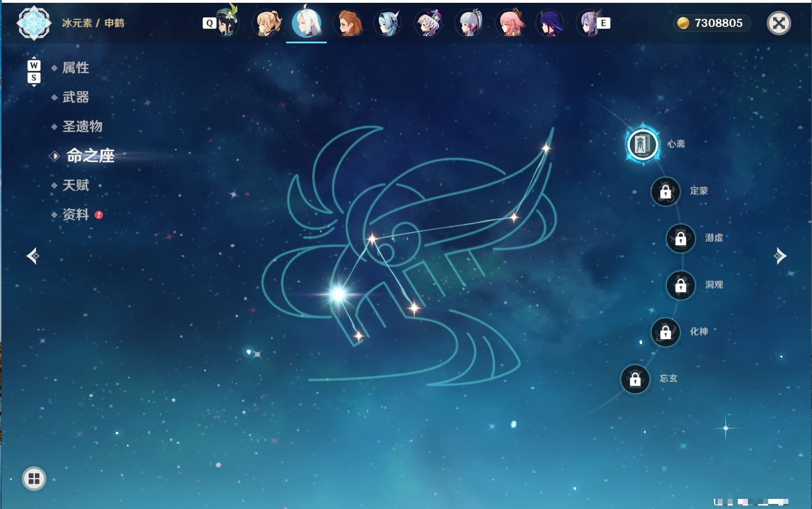Select the locked 定蒙 constellation node

pos(665,192)
